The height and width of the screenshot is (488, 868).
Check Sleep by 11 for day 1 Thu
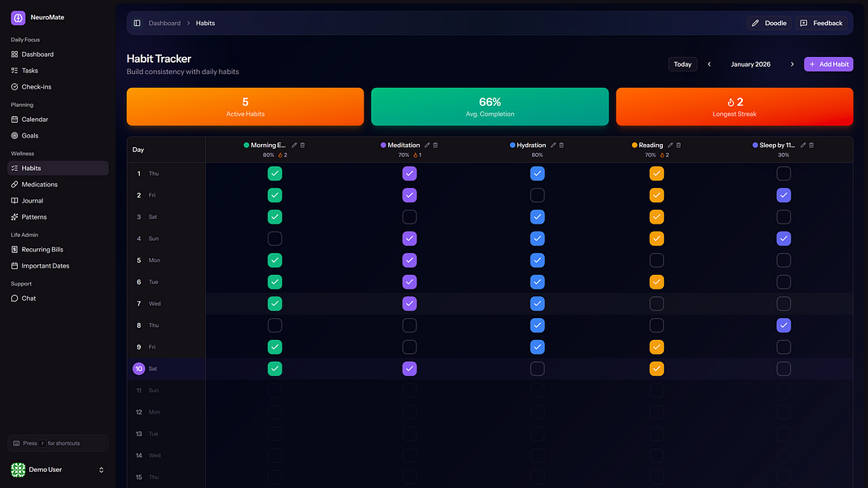click(x=783, y=174)
